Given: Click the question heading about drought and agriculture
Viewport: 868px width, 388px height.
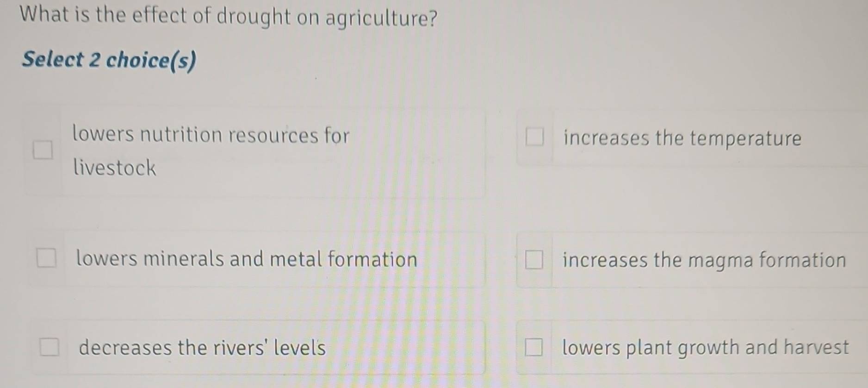Looking at the screenshot, I should pyautogui.click(x=228, y=17).
